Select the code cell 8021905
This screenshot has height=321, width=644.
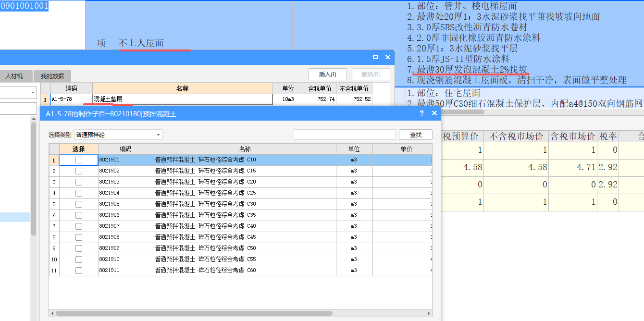126,204
